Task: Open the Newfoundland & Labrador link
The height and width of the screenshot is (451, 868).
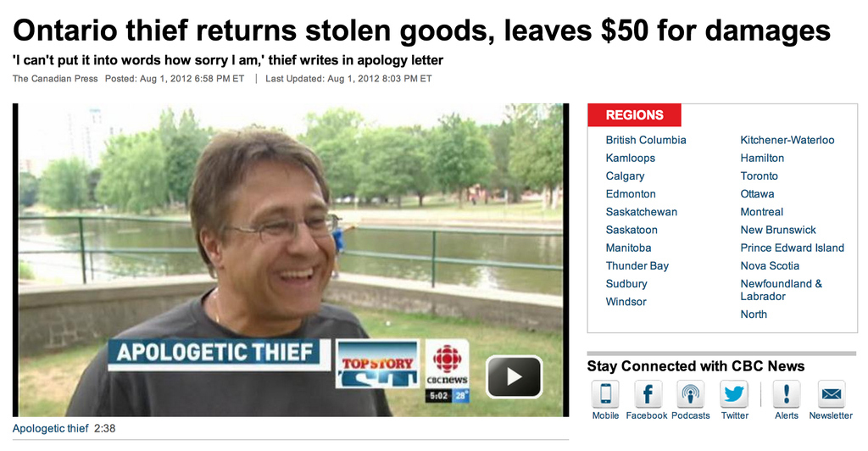Action: click(781, 290)
